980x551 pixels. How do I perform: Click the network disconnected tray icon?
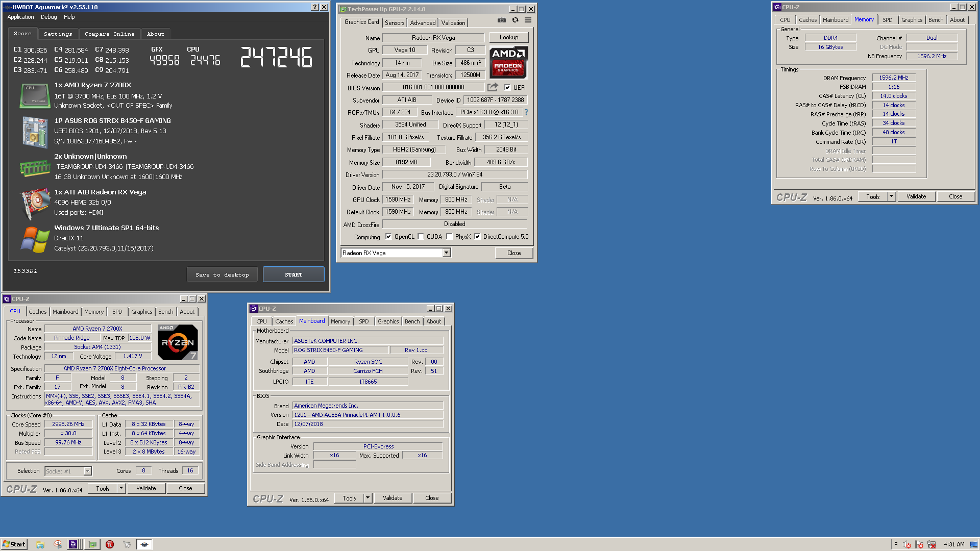click(932, 544)
